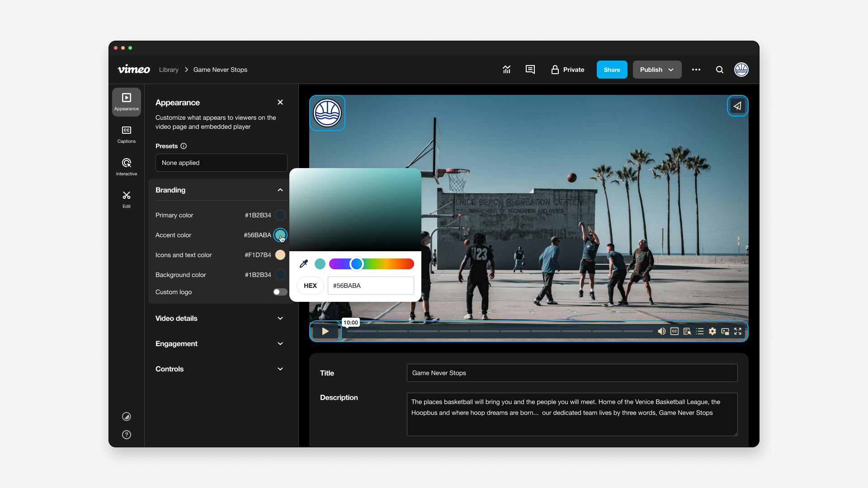Image resolution: width=868 pixels, height=488 pixels.
Task: Open the player settings gear
Action: pyautogui.click(x=712, y=331)
